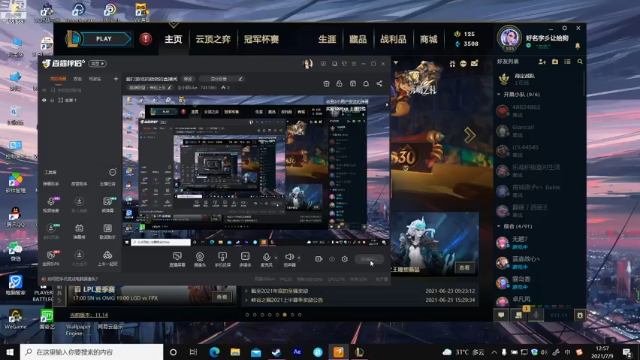Click the new folder icon in friends list
This screenshot has height=360, width=640.
[x=555, y=62]
